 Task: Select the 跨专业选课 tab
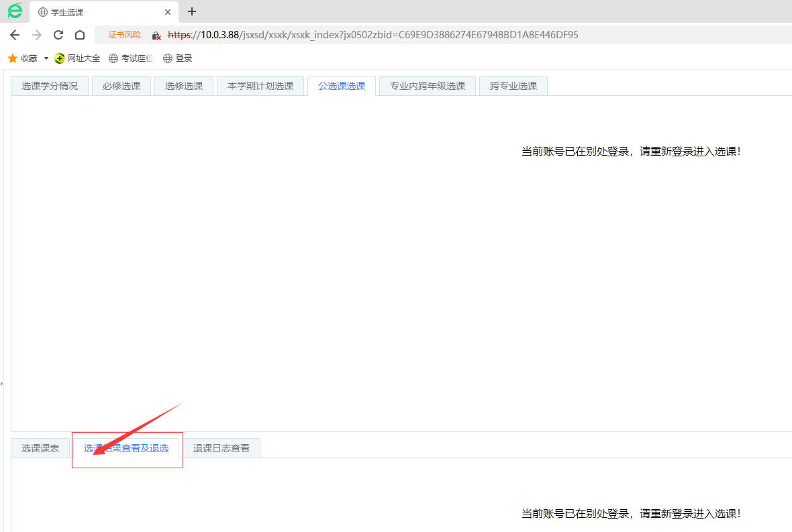pos(513,86)
